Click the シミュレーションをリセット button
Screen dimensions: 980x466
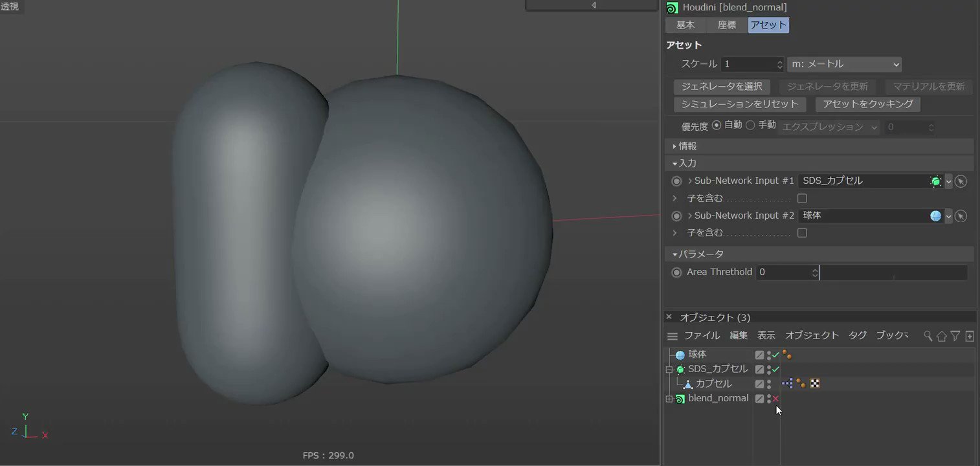tap(740, 104)
